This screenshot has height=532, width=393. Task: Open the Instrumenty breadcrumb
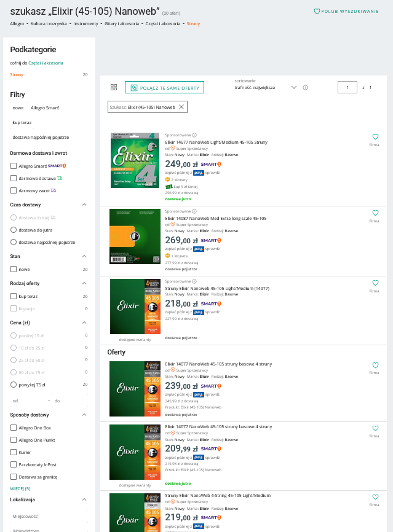click(85, 24)
